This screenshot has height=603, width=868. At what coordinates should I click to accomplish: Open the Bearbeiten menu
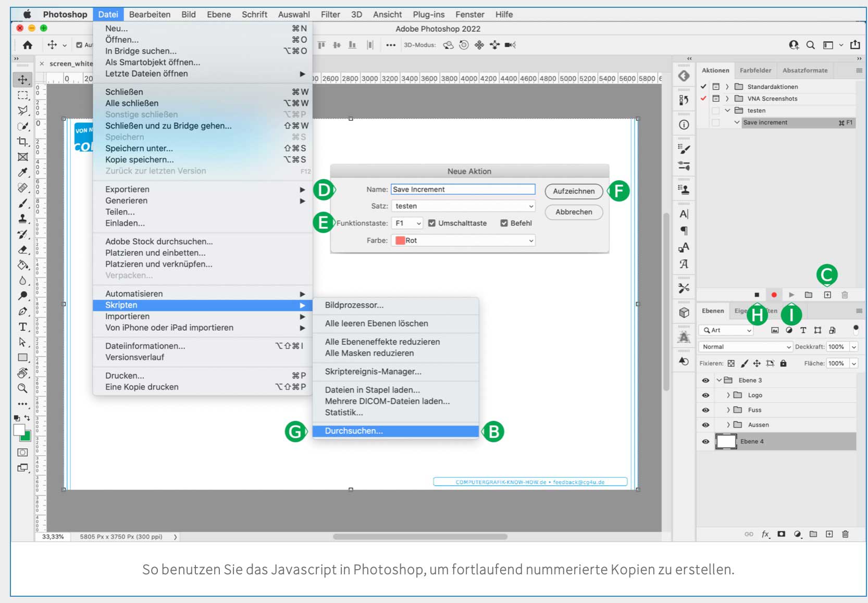point(150,15)
